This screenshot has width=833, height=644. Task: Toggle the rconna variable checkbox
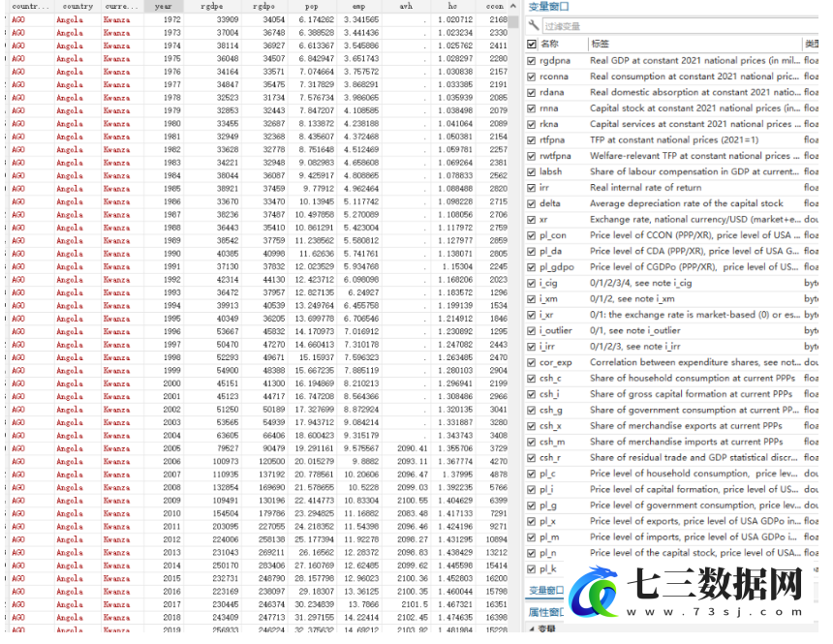(x=531, y=77)
